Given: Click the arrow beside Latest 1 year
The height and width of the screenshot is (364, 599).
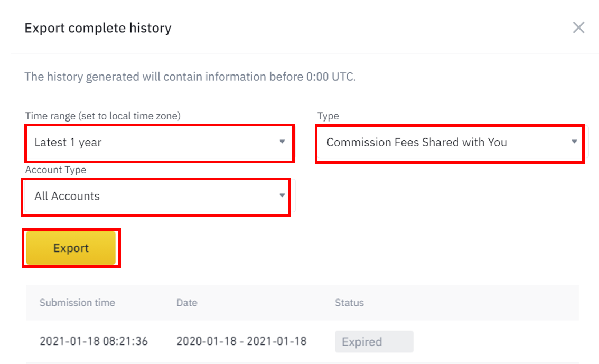Looking at the screenshot, I should click(282, 142).
